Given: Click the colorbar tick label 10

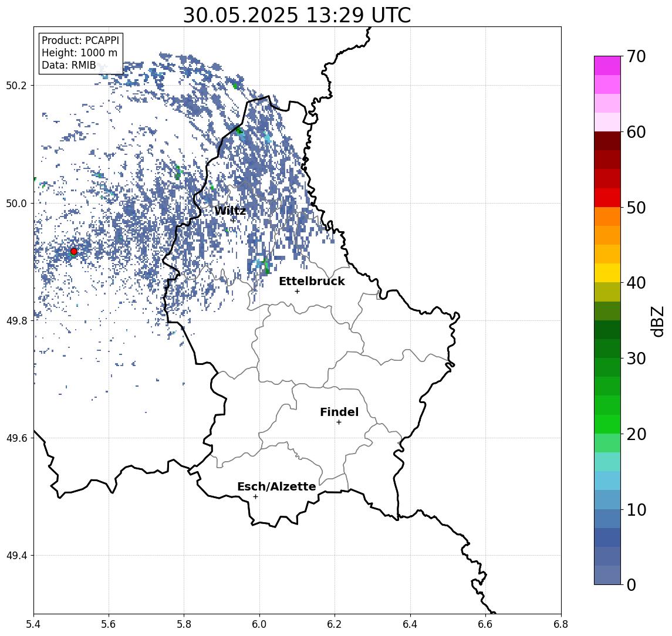Looking at the screenshot, I should pyautogui.click(x=636, y=509).
